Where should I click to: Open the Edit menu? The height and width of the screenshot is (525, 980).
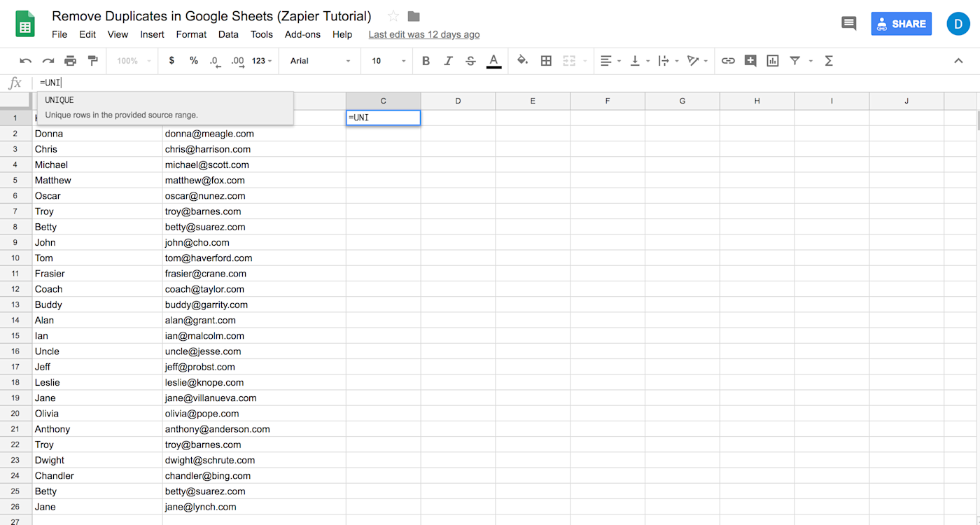click(87, 34)
